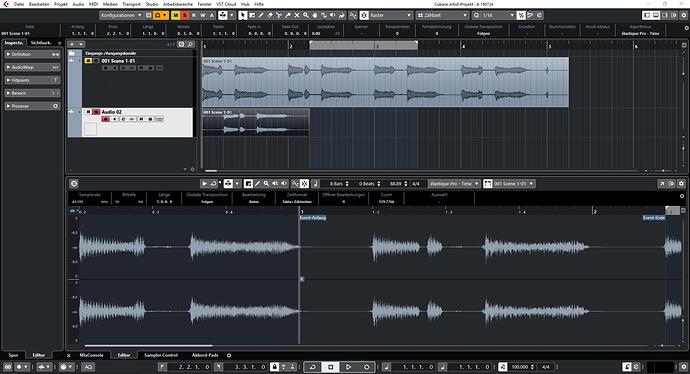690x374 pixels.
Task: Open editor in separate window
Action: click(x=662, y=183)
